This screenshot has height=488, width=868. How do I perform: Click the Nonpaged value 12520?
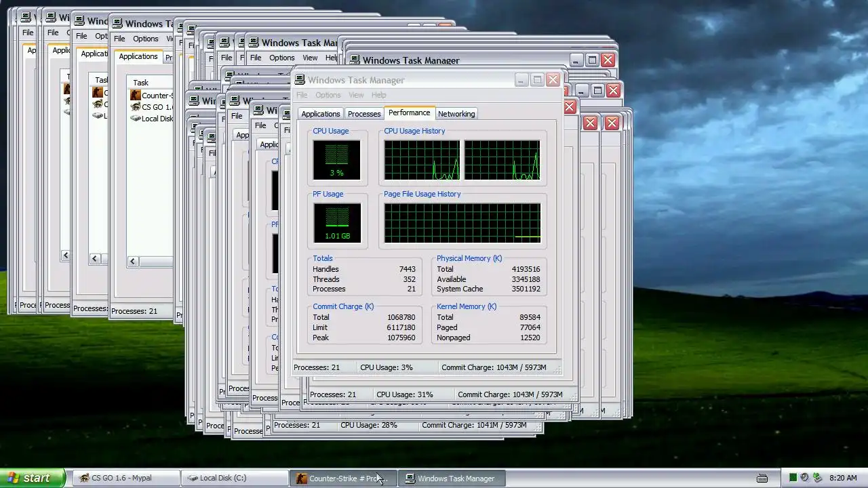pyautogui.click(x=530, y=338)
